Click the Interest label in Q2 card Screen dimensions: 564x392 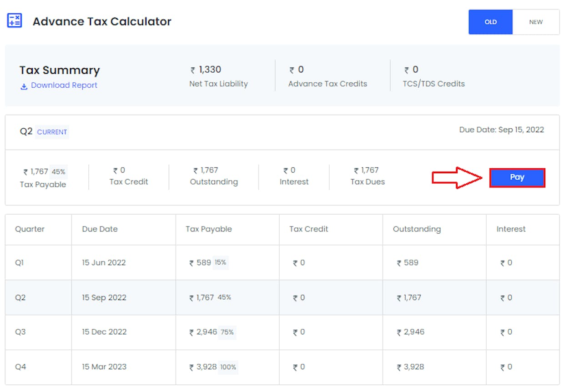pos(294,181)
